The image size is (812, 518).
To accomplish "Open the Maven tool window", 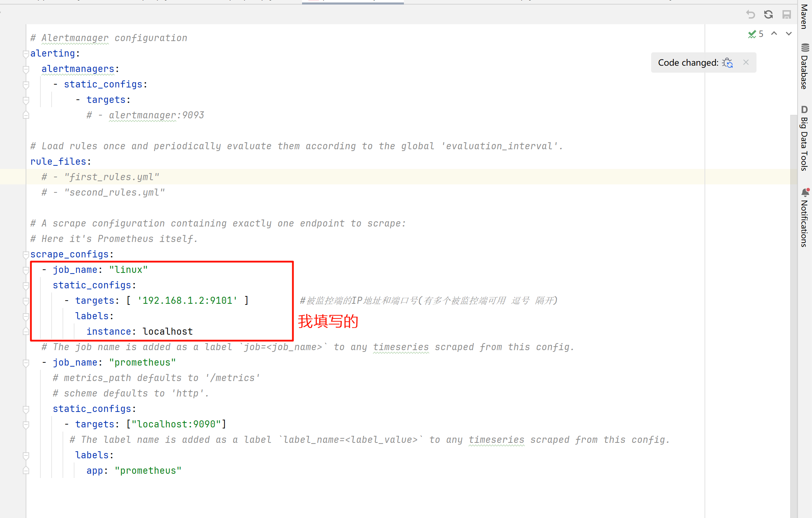I will click(804, 17).
